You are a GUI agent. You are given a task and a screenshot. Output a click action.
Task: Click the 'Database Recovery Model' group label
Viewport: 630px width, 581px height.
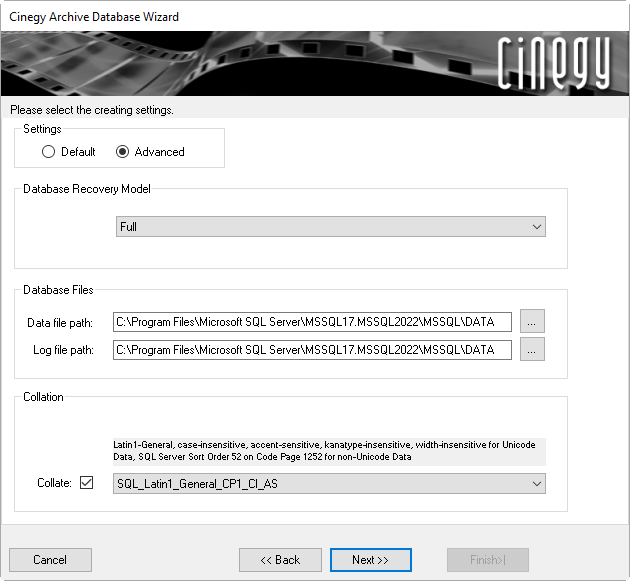pyautogui.click(x=87, y=189)
